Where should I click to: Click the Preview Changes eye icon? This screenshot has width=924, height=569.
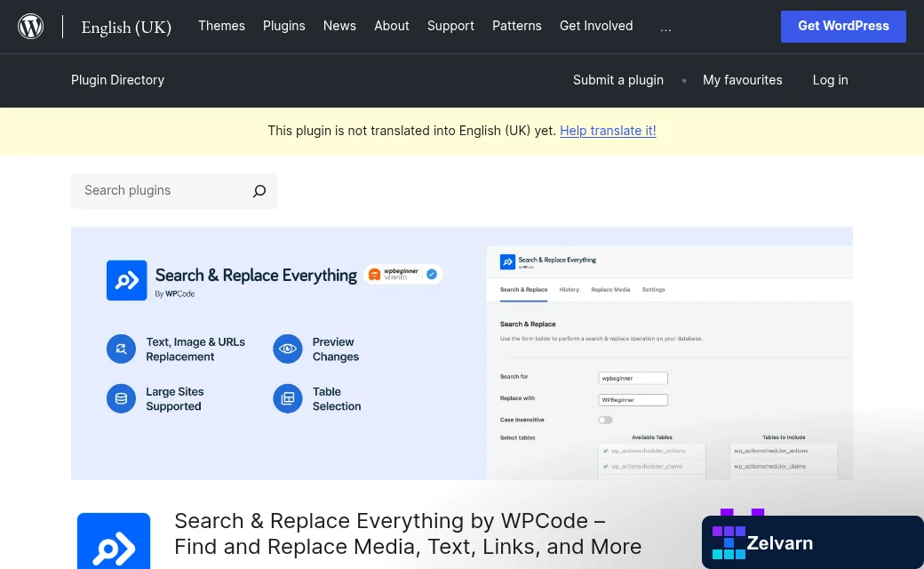288,349
